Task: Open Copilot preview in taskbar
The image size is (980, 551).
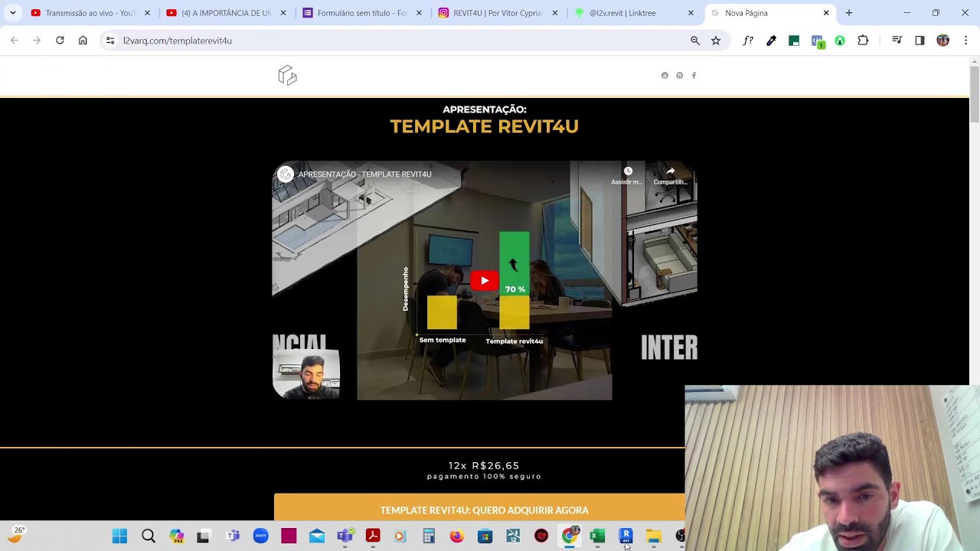Action: tap(177, 536)
